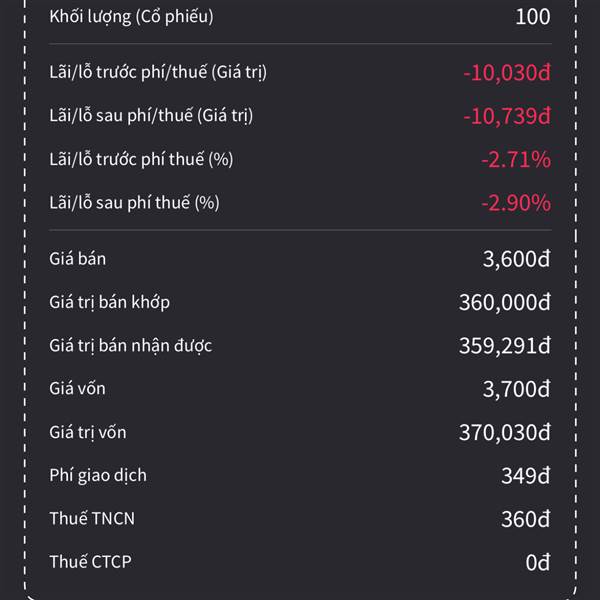Click the 370,030đ capital value

[505, 432]
